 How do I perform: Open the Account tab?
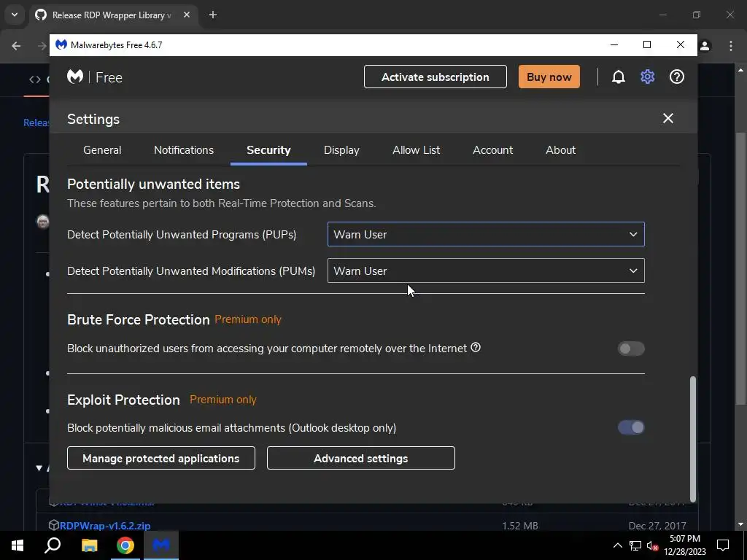tap(492, 150)
